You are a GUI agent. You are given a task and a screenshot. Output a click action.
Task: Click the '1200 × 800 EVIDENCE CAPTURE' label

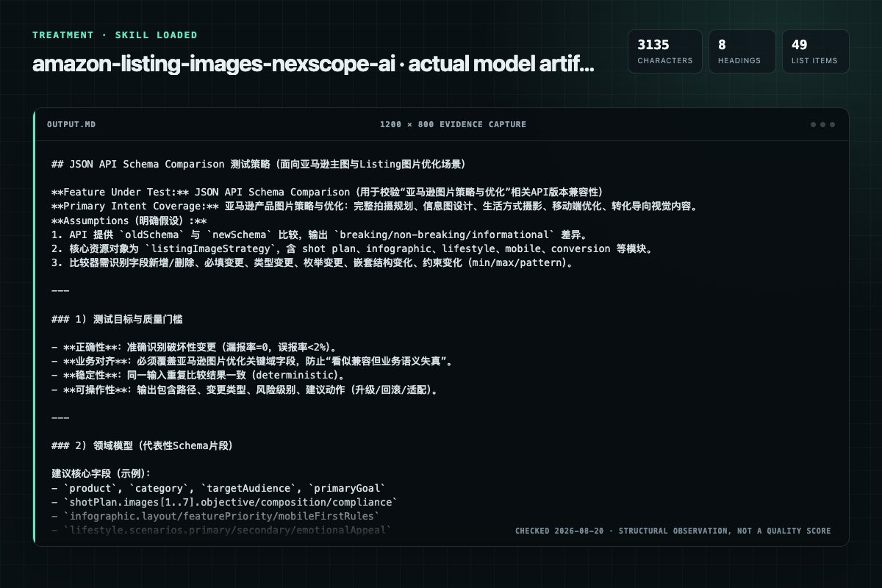[453, 124]
